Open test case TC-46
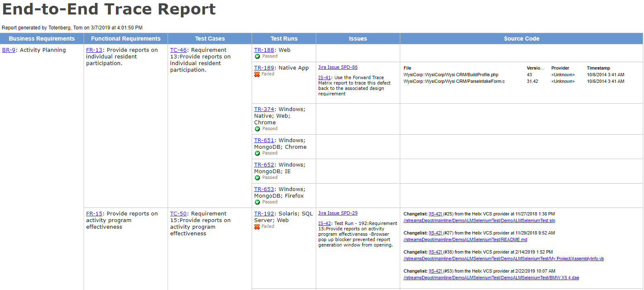 tap(178, 49)
